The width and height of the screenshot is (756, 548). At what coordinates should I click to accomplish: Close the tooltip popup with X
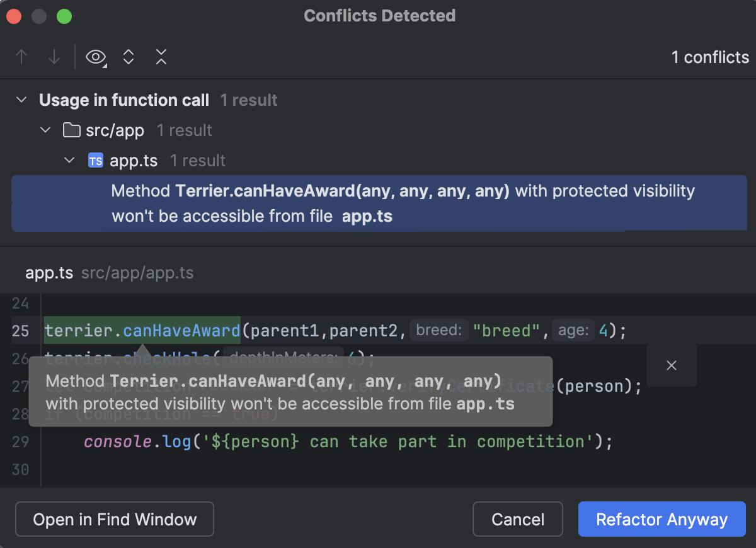pos(672,365)
